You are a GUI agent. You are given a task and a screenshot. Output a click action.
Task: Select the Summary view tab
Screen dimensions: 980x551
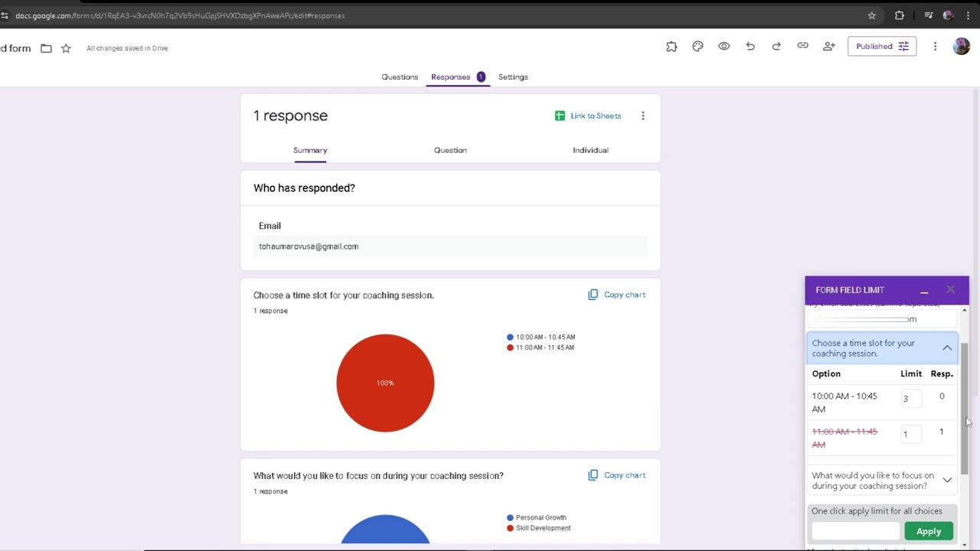click(x=310, y=150)
